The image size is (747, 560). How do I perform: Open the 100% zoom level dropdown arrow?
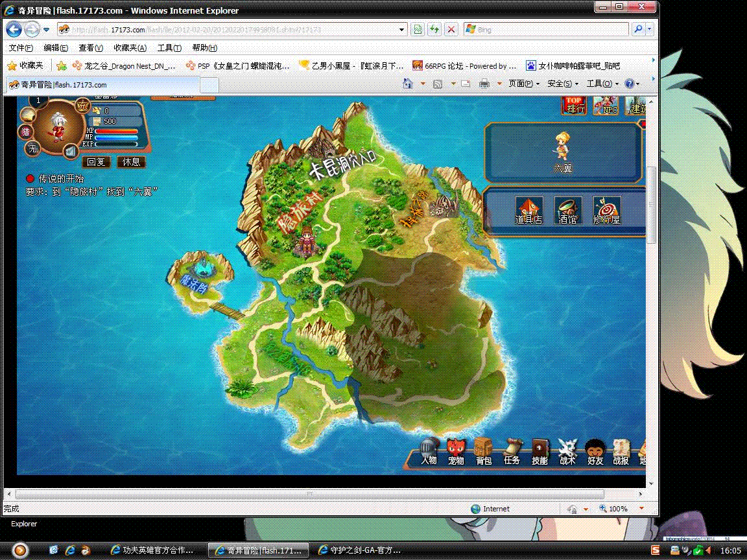click(x=642, y=509)
